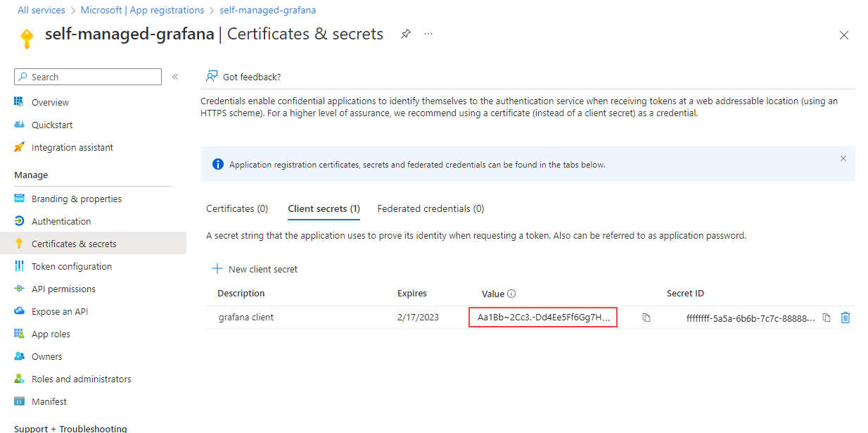Click the ffffffff-5a5a Secret ID text
Image resolution: width=868 pixels, height=433 pixels.
coord(751,318)
